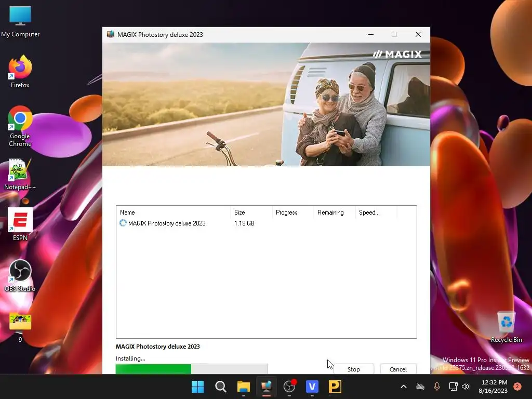This screenshot has width=532, height=399.
Task: Click the couple photo banner image
Action: tap(267, 104)
